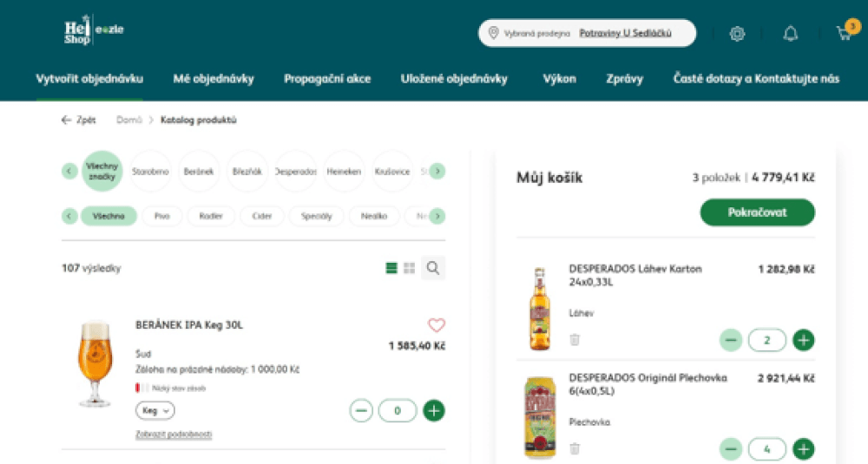Filter by Beránek brand

point(199,172)
